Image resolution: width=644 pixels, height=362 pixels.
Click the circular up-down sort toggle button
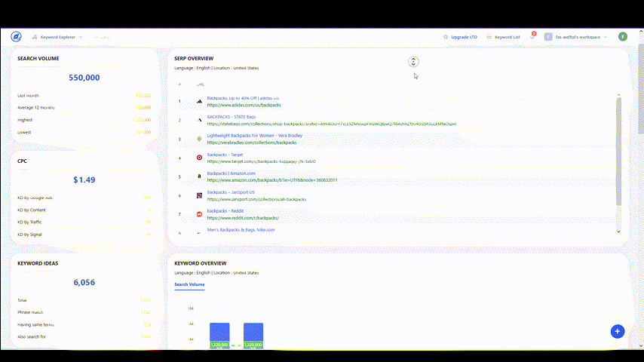413,62
